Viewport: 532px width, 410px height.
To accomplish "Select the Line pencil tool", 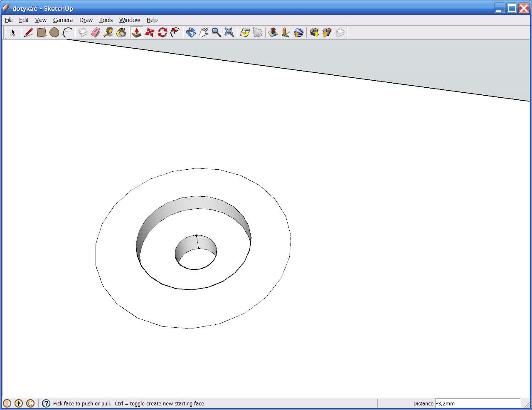I will point(28,32).
